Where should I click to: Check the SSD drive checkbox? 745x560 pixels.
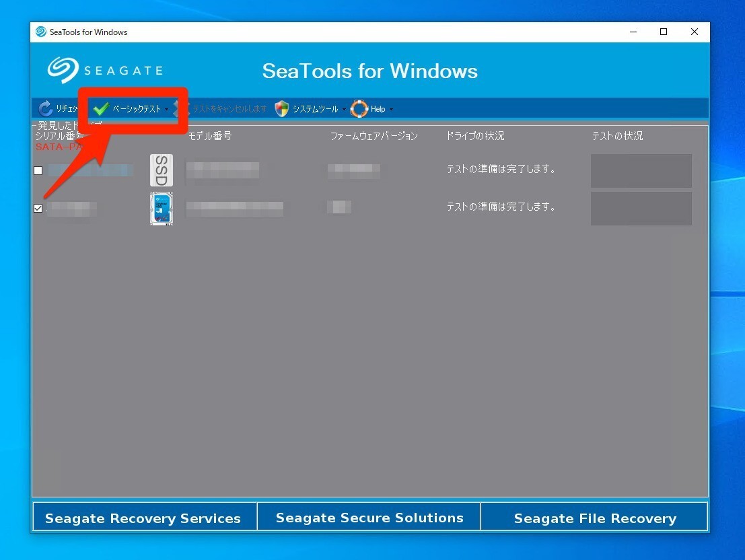click(x=38, y=170)
